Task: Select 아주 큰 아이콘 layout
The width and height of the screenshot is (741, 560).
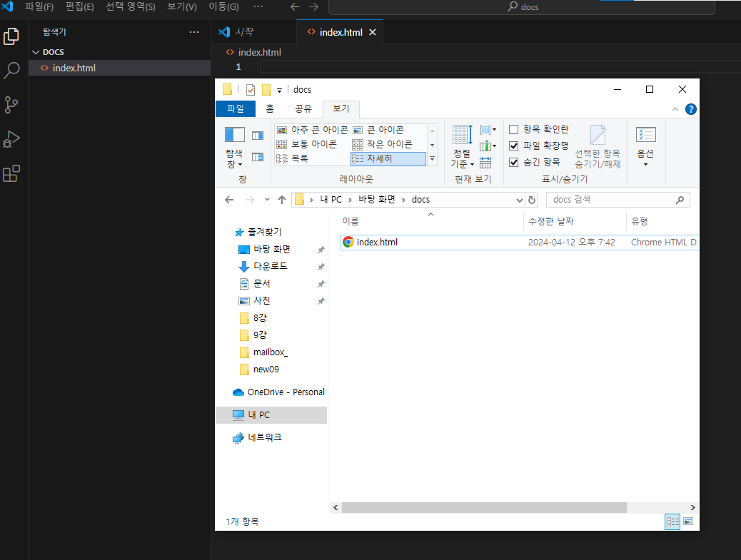Action: [313, 130]
